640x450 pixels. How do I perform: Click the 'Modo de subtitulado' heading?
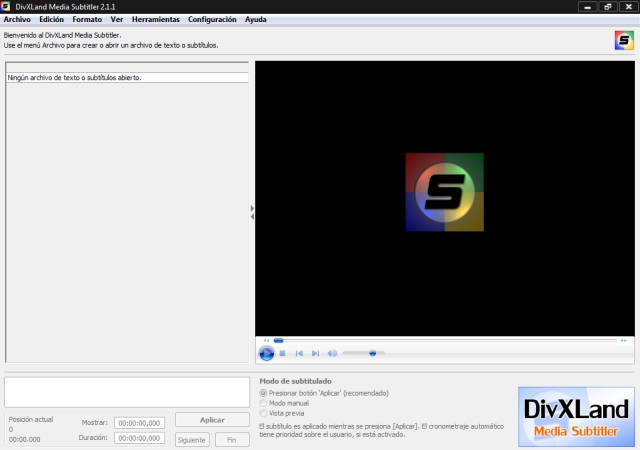point(296,381)
